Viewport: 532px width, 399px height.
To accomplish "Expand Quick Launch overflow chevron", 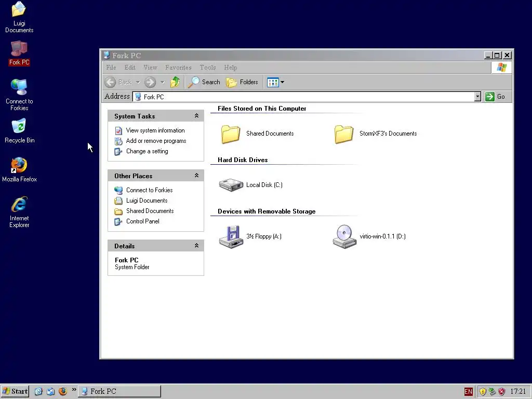I will [74, 389].
